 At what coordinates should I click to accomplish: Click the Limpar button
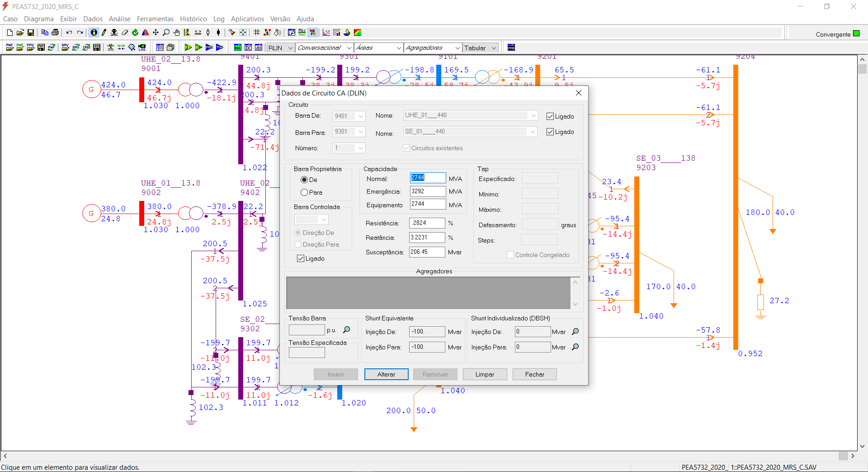(485, 374)
